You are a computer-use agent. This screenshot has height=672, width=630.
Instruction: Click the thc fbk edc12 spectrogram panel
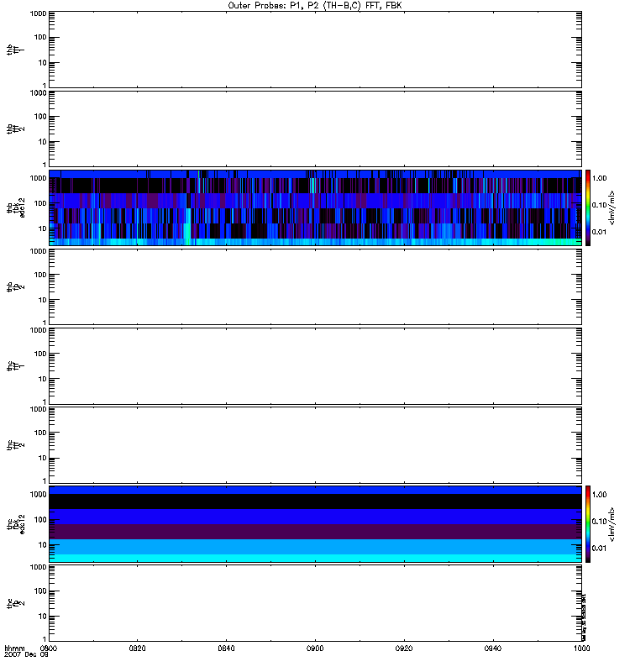pos(315,523)
